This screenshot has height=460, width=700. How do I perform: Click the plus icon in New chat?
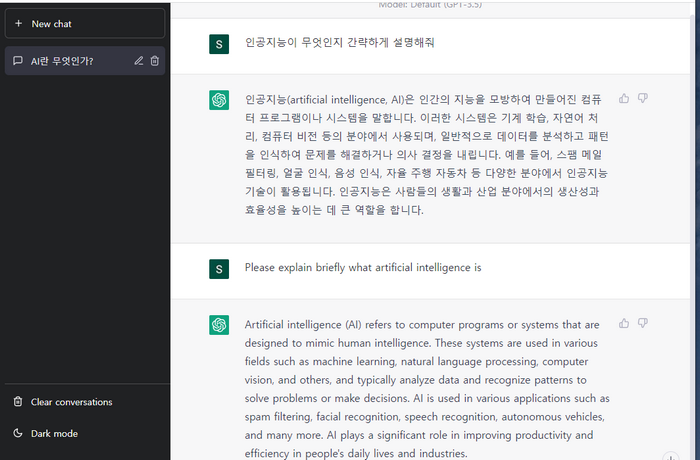[18, 23]
